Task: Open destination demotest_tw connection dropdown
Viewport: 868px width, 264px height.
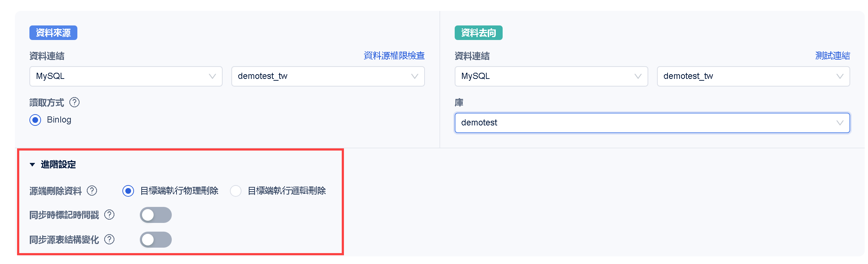Action: pos(753,76)
